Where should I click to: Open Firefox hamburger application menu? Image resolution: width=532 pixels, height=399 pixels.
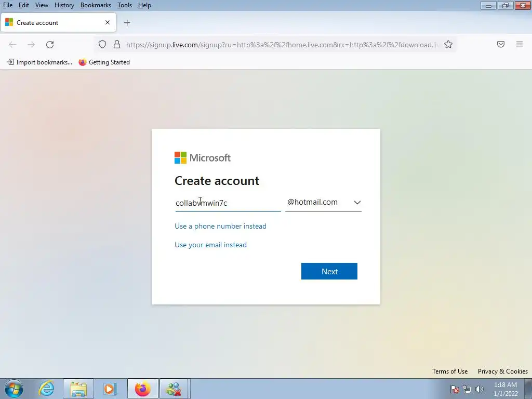click(520, 45)
